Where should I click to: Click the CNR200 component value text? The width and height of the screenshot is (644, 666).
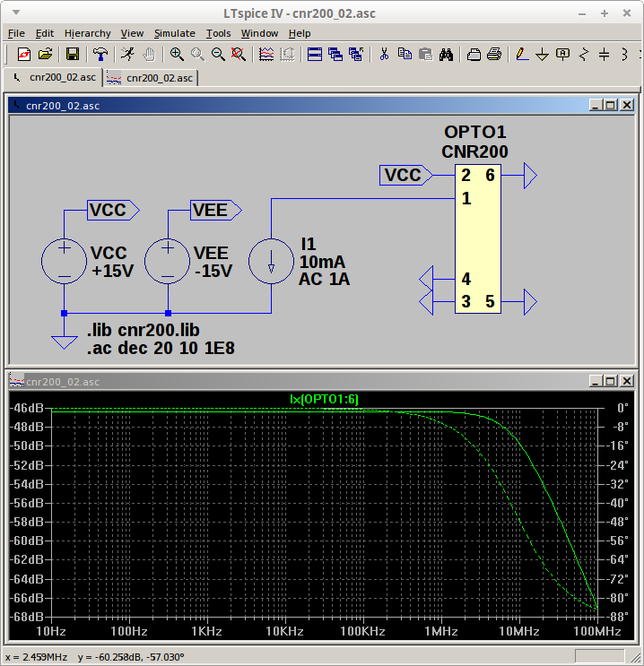pos(474,151)
